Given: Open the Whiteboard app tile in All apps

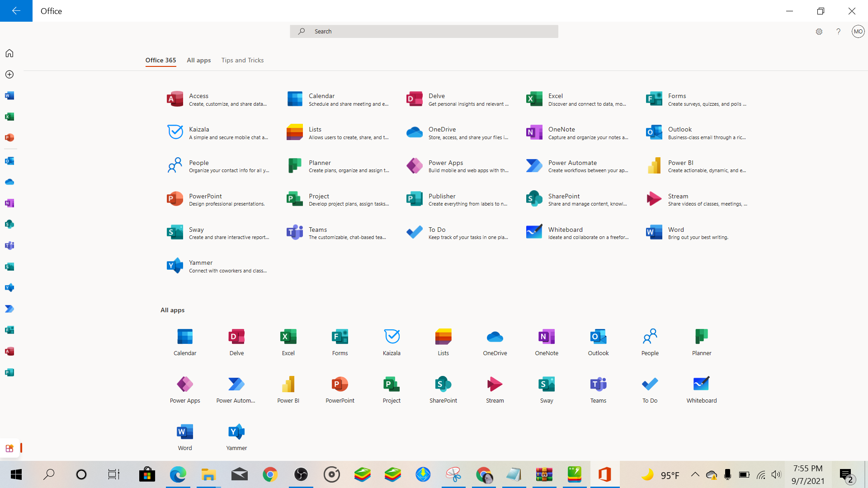Looking at the screenshot, I should (x=701, y=385).
